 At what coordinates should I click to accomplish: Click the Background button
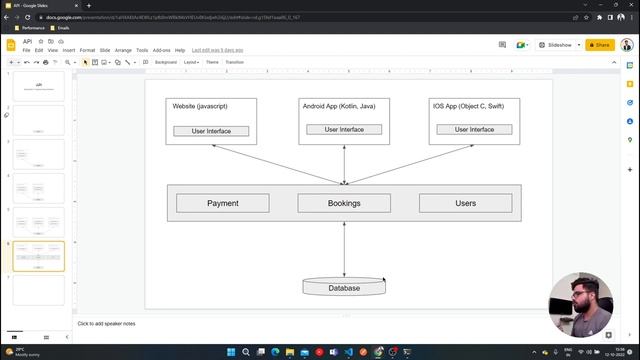pos(166,62)
